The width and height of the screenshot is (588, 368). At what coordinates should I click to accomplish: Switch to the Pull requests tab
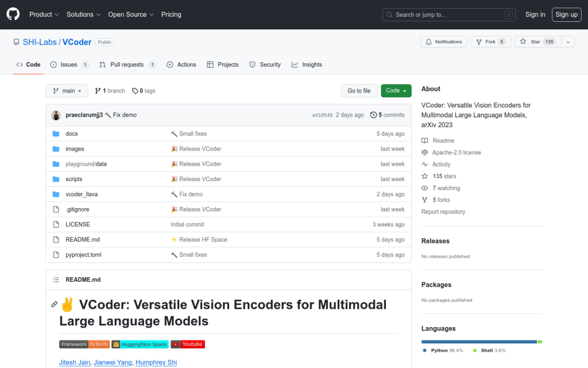pos(127,64)
